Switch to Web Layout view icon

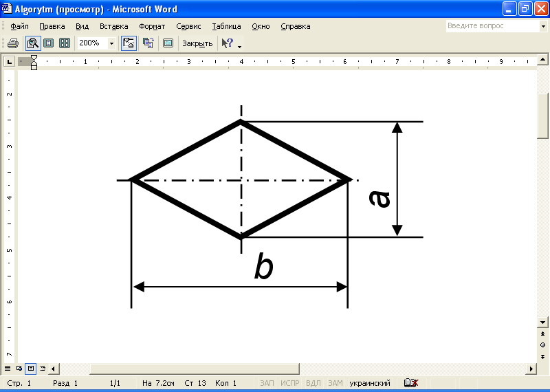(19, 369)
